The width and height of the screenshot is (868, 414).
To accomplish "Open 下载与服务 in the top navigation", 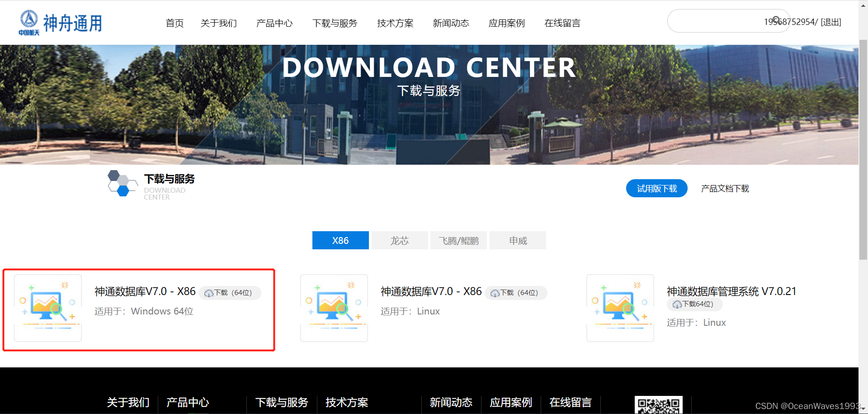I will pos(335,23).
